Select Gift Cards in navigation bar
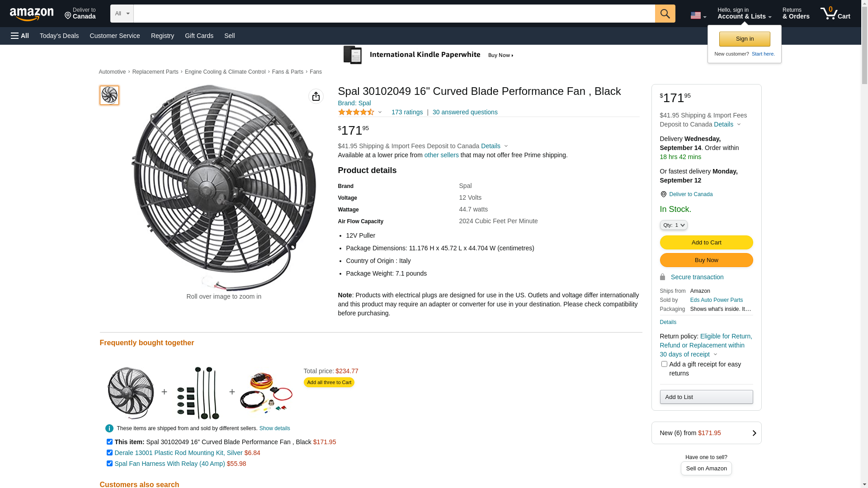 coord(199,36)
